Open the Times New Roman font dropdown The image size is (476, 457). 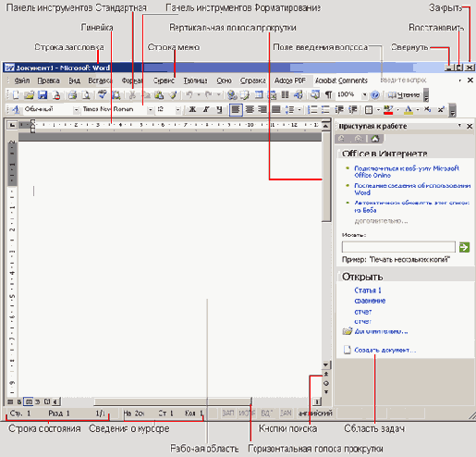151,110
